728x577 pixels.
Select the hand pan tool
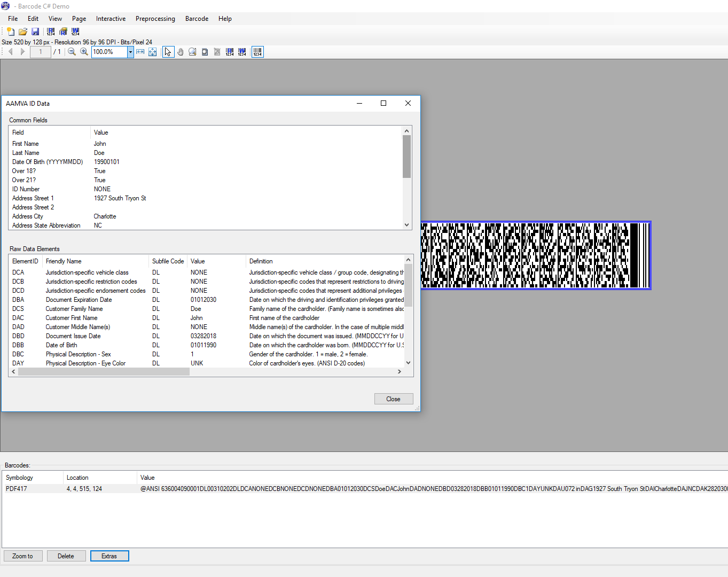click(181, 52)
